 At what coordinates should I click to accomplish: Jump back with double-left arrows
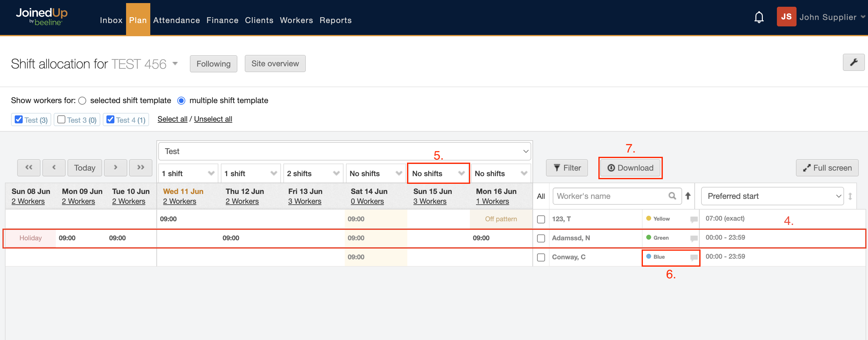(x=29, y=168)
